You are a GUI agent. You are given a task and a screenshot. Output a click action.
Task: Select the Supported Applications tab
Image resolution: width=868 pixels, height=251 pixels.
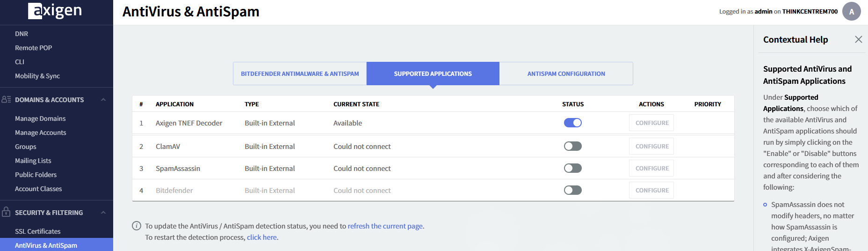click(x=433, y=74)
